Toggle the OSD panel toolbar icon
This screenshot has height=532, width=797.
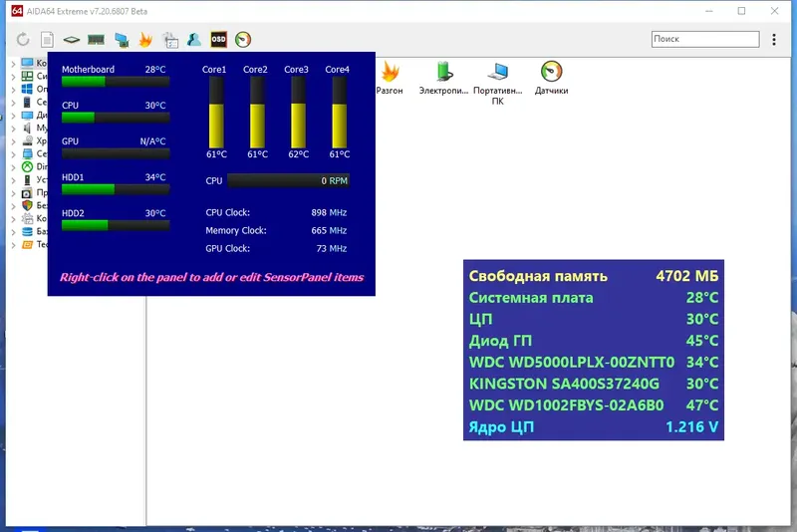(x=218, y=39)
